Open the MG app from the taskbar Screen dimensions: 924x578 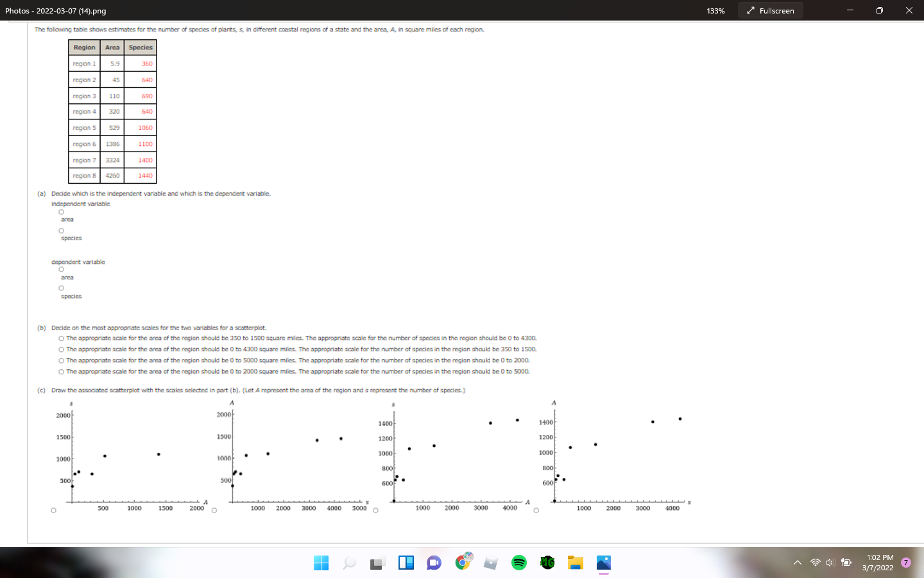point(547,563)
